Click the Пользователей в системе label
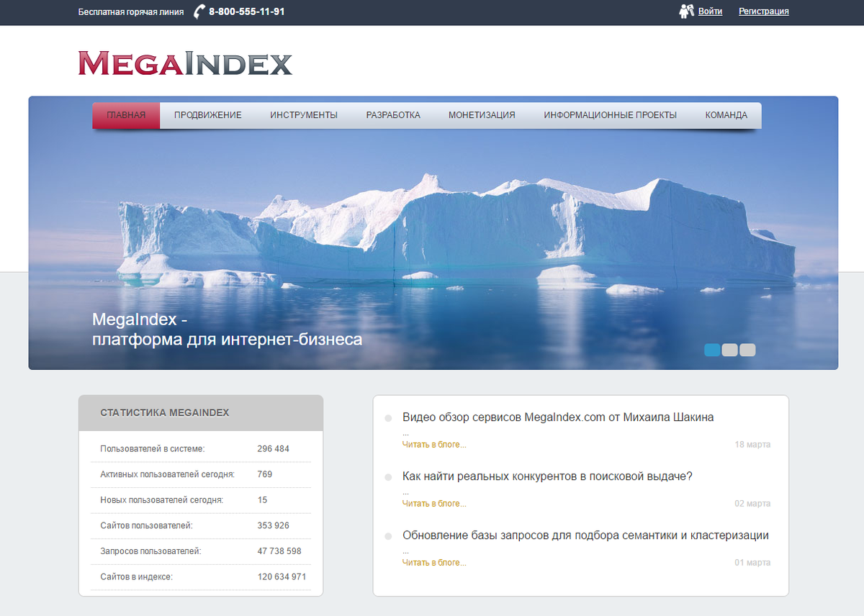Viewport: 864px width, 616px height. pyautogui.click(x=153, y=449)
